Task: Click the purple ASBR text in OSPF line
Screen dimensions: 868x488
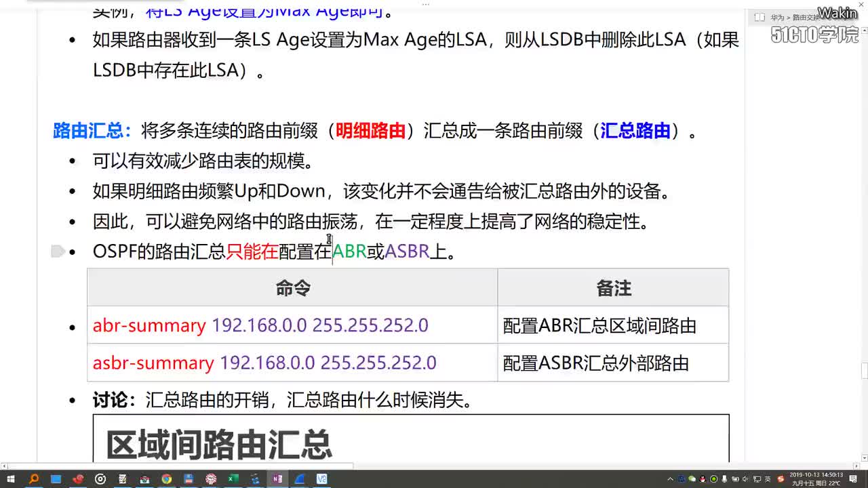Action: [x=407, y=251]
